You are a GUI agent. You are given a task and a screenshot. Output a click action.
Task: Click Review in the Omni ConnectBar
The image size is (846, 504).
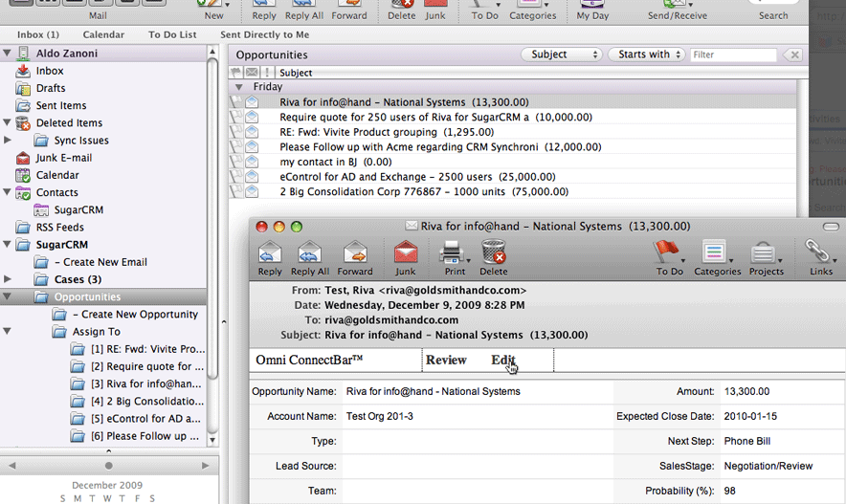pyautogui.click(x=446, y=361)
